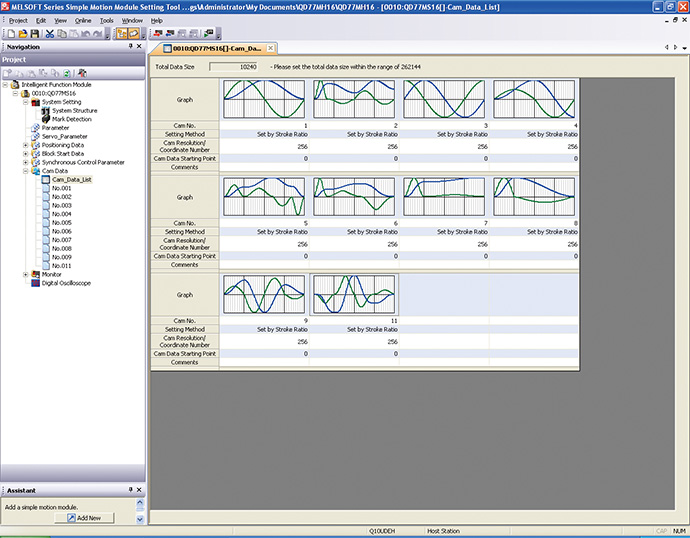Open the Servo_Parameter node
Viewport: 690px width, 538px height.
[63, 136]
